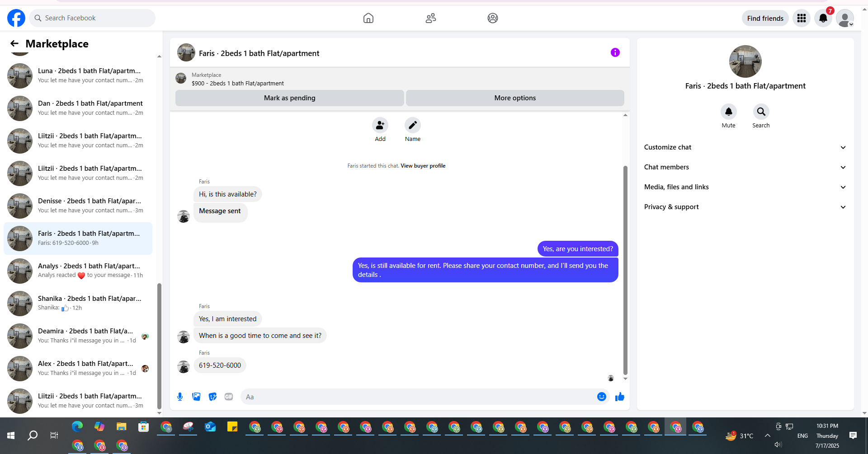This screenshot has height=454, width=868.
Task: Open the Analys conversation
Action: click(78, 271)
